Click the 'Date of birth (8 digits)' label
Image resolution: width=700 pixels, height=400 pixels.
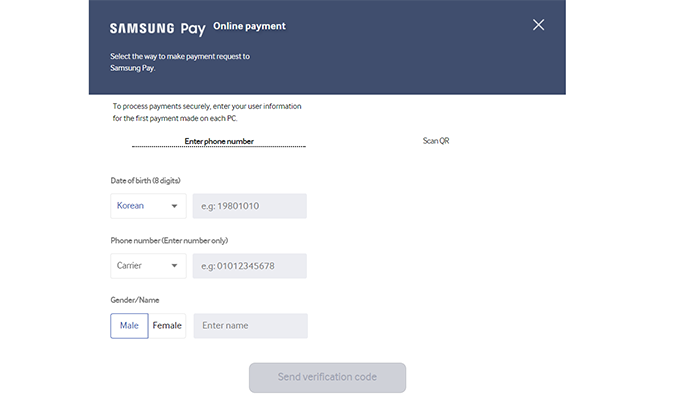click(x=146, y=180)
